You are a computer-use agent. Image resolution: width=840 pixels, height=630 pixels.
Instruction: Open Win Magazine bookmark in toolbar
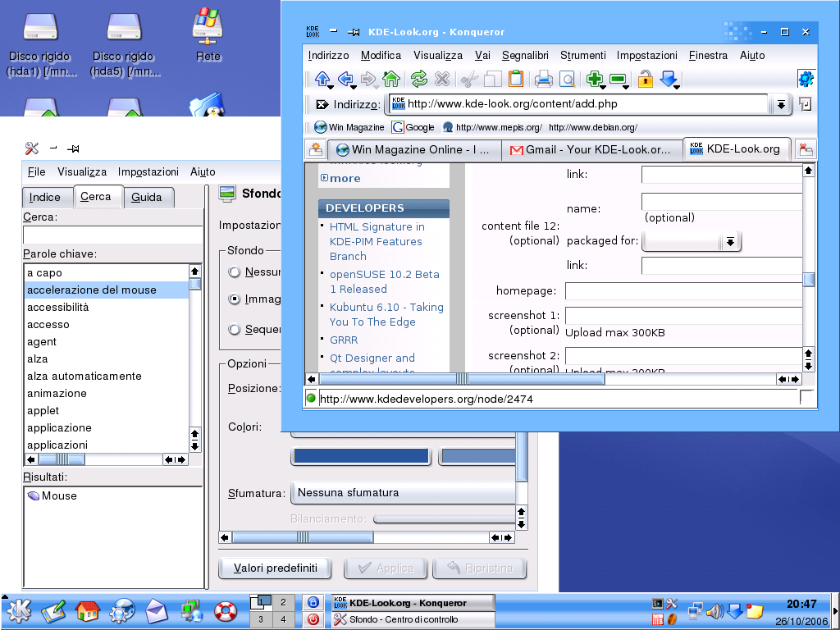349,127
